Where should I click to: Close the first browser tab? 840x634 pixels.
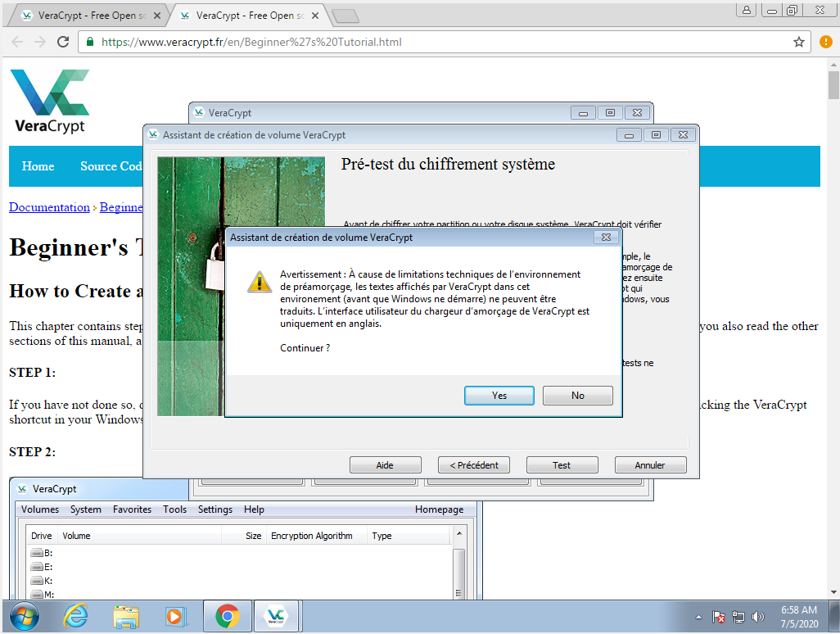pyautogui.click(x=157, y=16)
